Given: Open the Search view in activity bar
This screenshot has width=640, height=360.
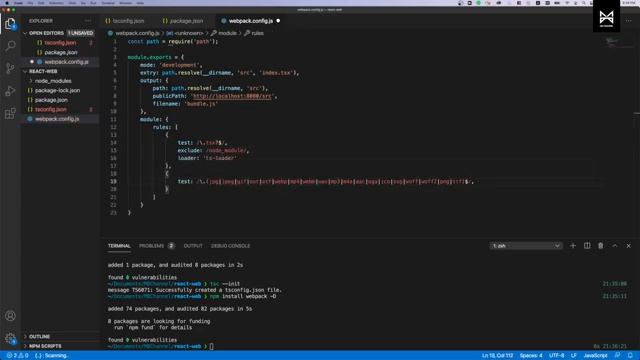Looking at the screenshot, I should [x=10, y=45].
